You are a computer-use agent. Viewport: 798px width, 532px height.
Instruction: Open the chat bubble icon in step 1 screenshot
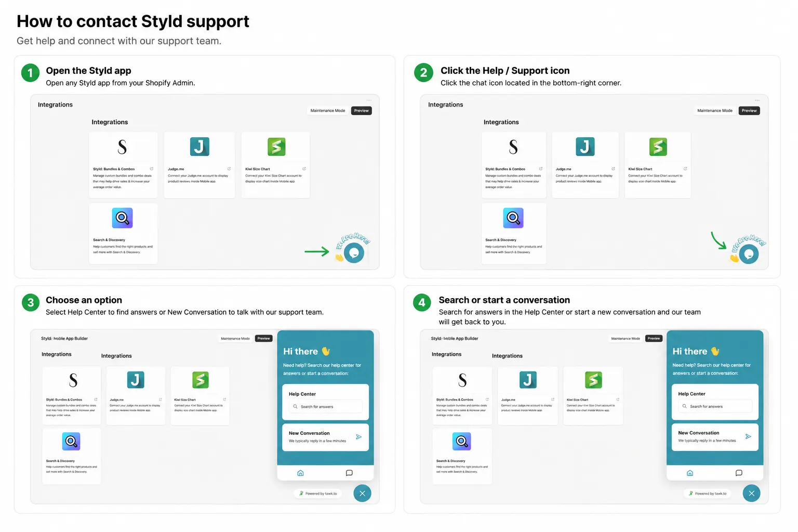[x=354, y=253]
